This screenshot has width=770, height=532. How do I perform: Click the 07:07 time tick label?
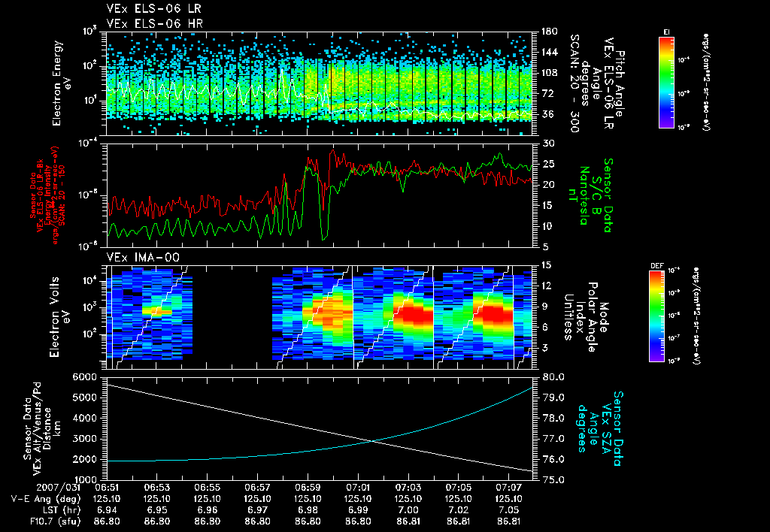point(509,488)
